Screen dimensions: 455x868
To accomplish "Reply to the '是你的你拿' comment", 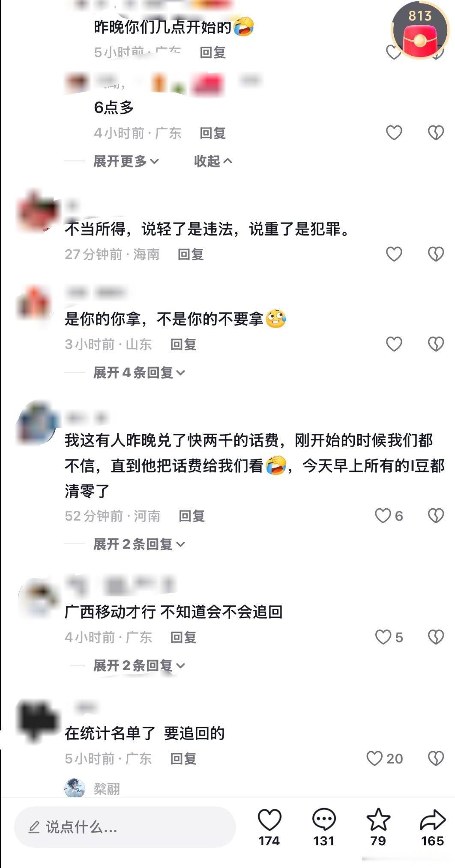I will pos(183,344).
